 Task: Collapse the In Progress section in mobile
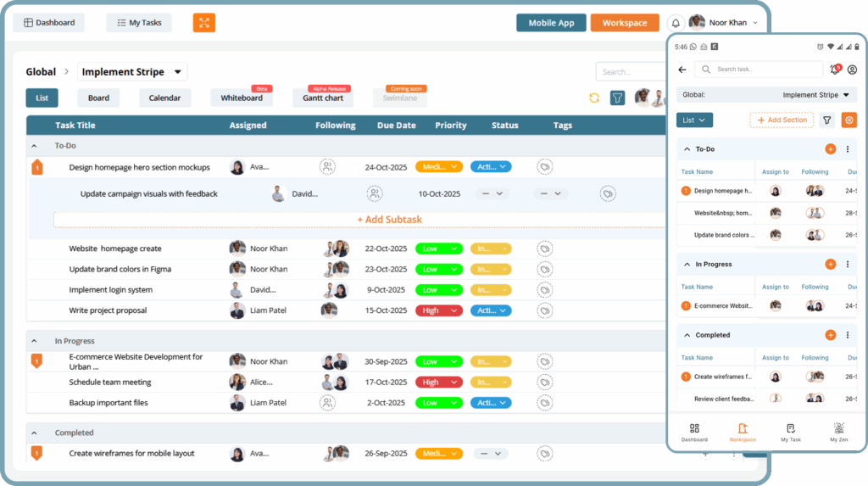[687, 265]
